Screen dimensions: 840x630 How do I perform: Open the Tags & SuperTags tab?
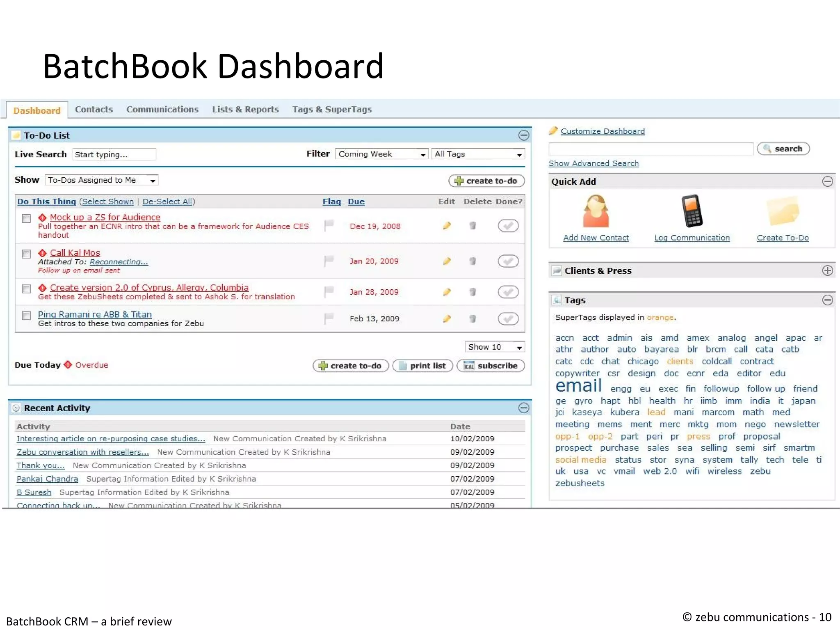332,109
